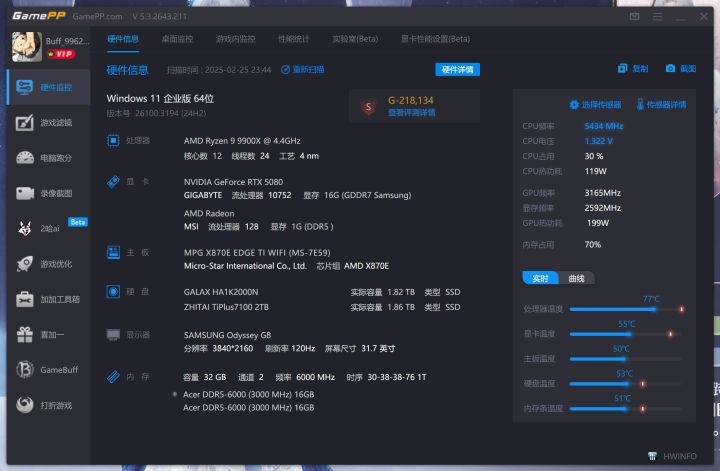Click the GALAX HA1K2000N disk row
This screenshot has height=471, width=720.
(322, 292)
